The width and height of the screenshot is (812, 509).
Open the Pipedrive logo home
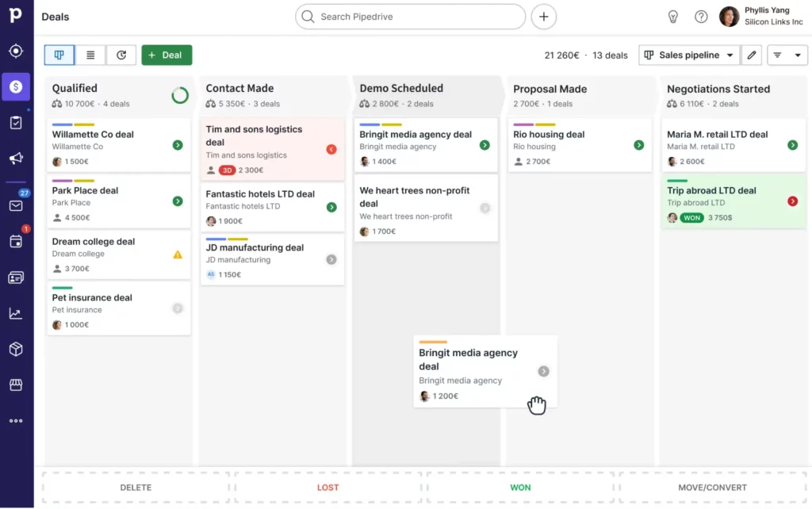(x=16, y=15)
